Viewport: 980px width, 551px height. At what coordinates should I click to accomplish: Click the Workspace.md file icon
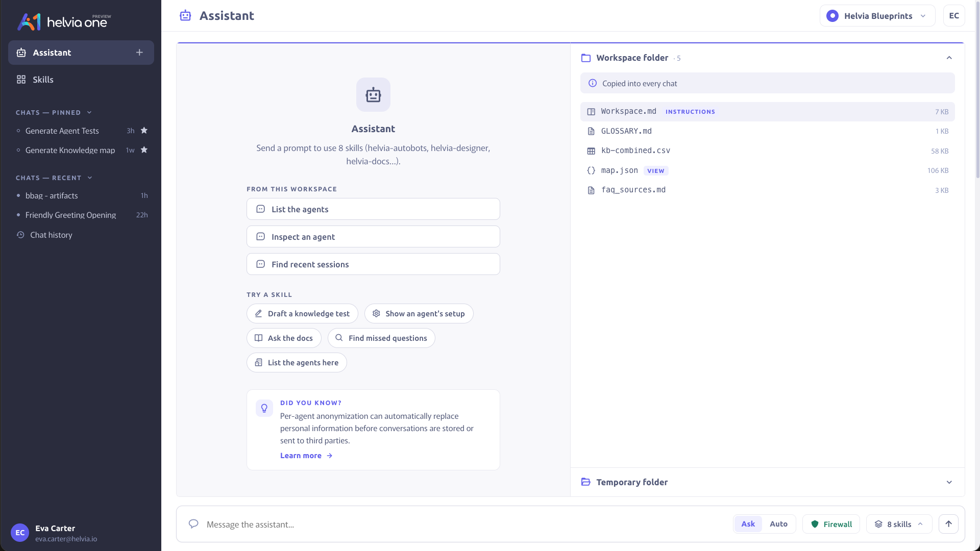tap(591, 112)
